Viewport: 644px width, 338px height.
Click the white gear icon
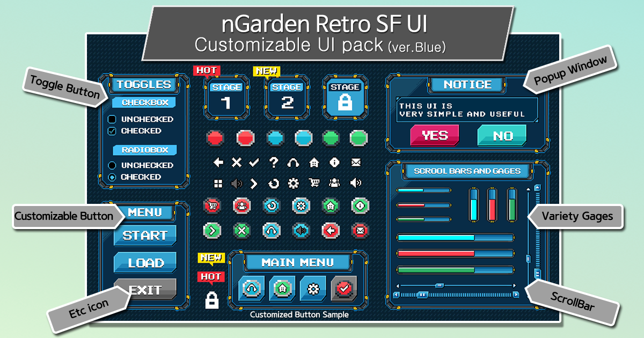click(x=293, y=183)
